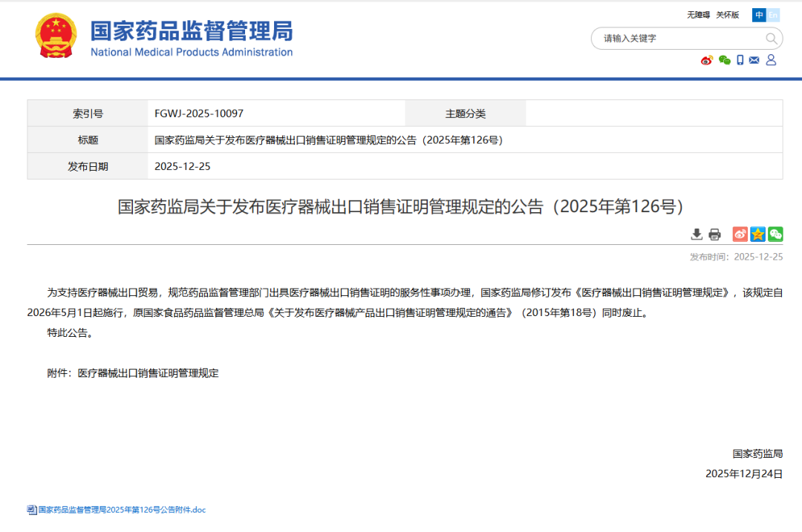
Task: Click the search magnifier icon
Action: pos(772,39)
